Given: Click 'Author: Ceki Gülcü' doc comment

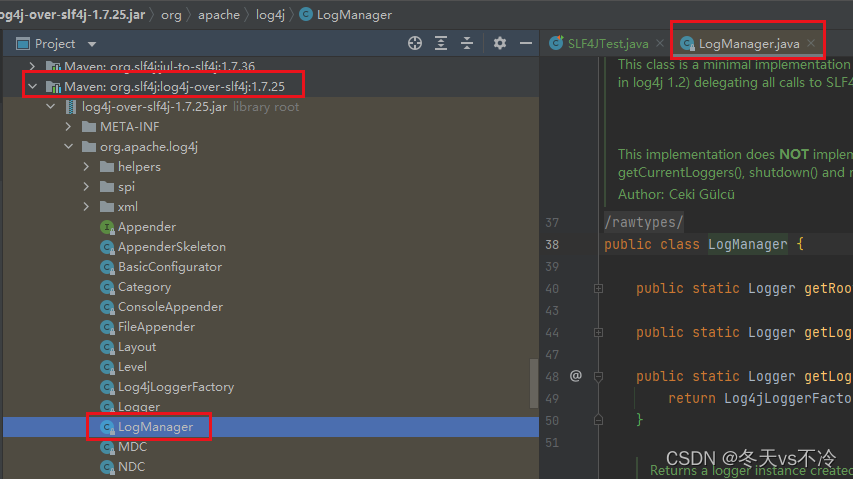Looking at the screenshot, I should coord(676,195).
